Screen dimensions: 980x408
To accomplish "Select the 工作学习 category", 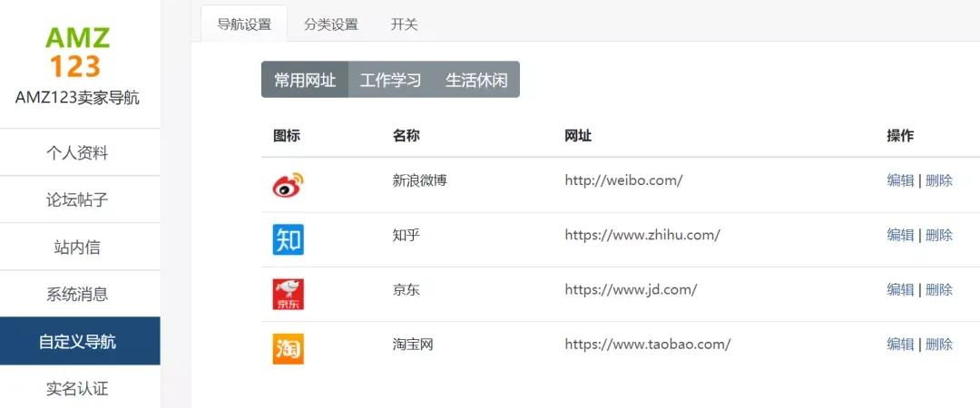I will (x=390, y=80).
